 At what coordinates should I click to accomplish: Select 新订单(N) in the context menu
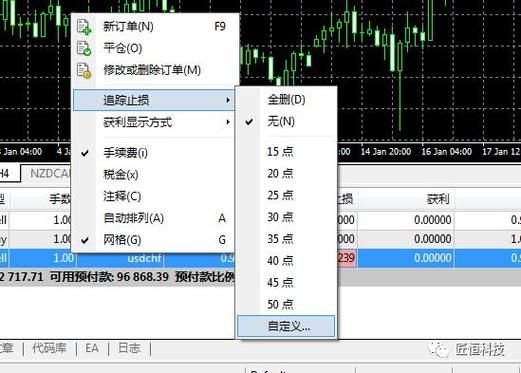point(154,26)
